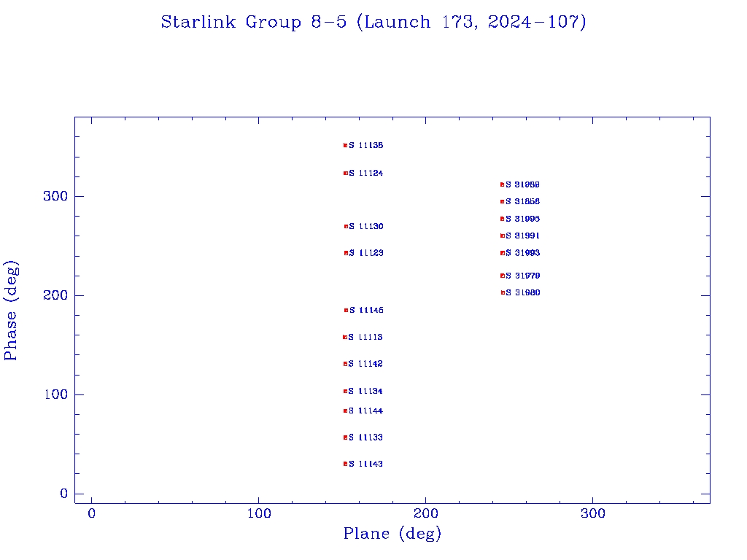Click the red data point of S 31991
Image resolution: width=747 pixels, height=560 pixels.
503,236
